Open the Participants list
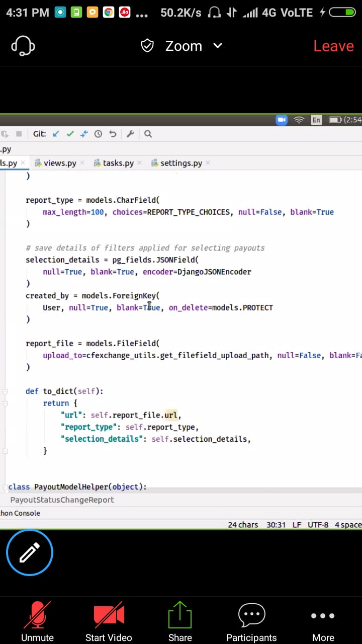This screenshot has width=362, height=644. (251, 622)
